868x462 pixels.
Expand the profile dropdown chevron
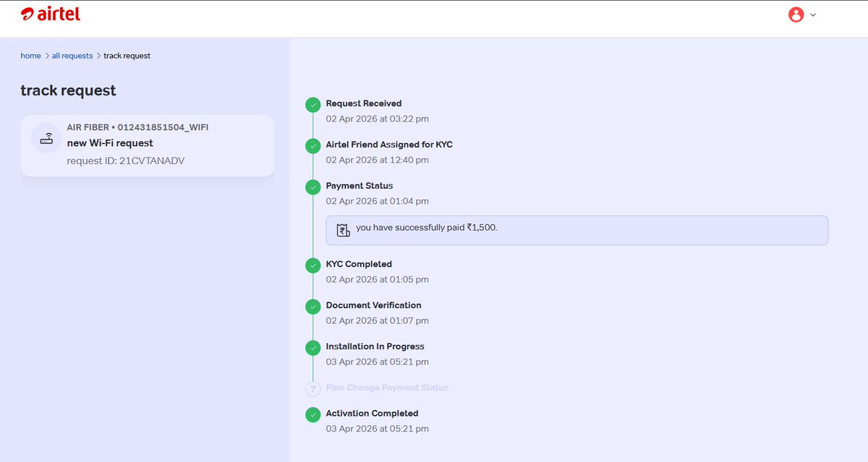pyautogui.click(x=813, y=14)
